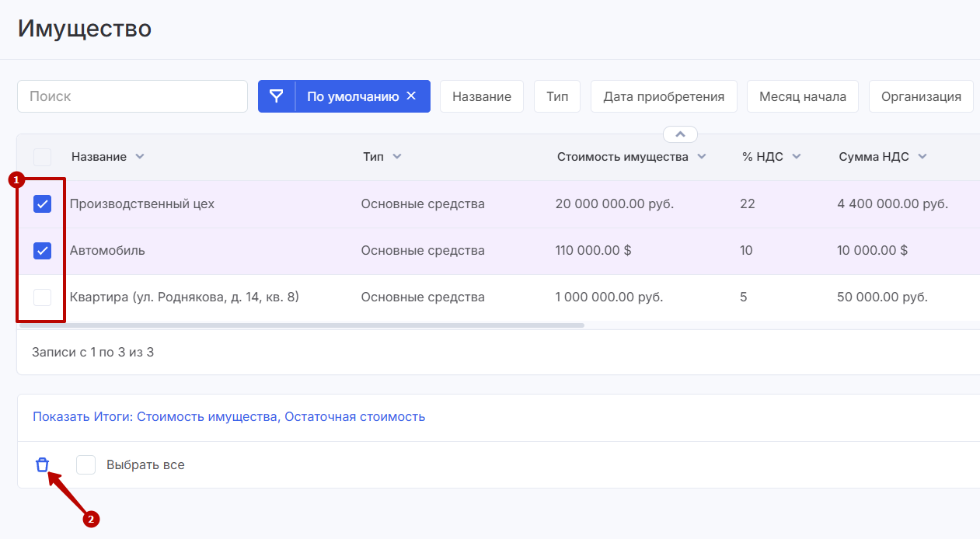
Task: Click the Показать Итоги link
Action: pyautogui.click(x=228, y=416)
